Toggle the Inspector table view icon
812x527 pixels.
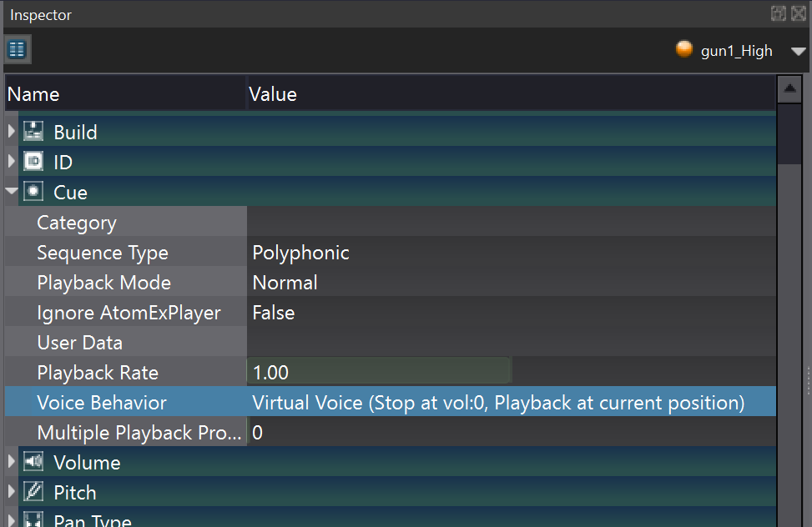[x=17, y=50]
